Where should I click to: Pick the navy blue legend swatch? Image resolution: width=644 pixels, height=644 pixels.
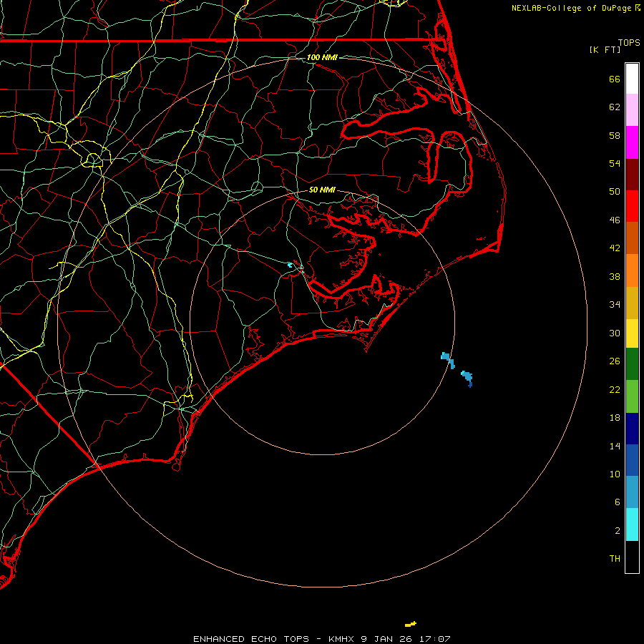click(x=632, y=428)
